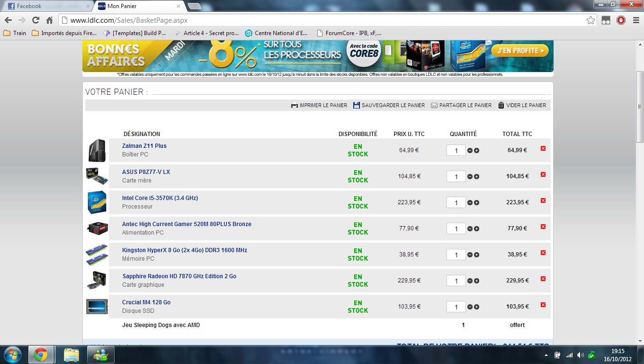
Task: Increase quantity of Intel Core i5-3570K
Action: pyautogui.click(x=476, y=203)
